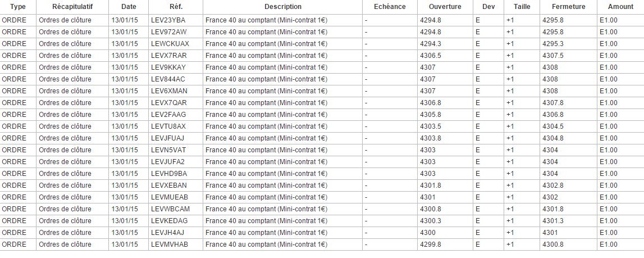Select the closing price 4295.3 cell

(553, 44)
